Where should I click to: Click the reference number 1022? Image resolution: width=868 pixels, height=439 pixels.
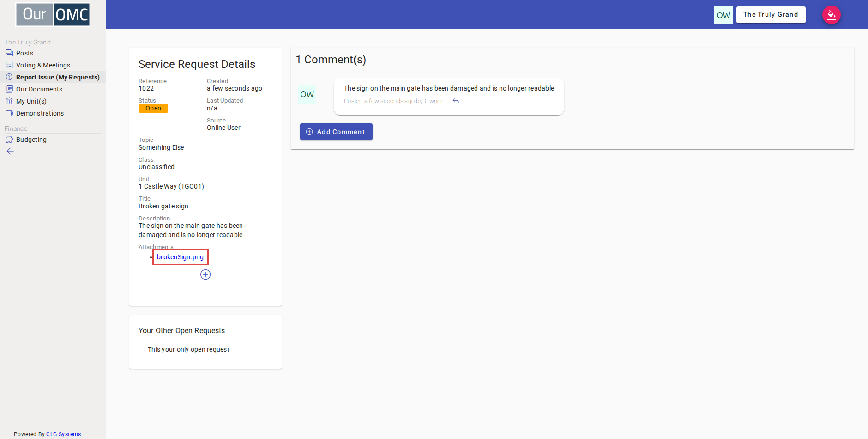[x=146, y=88]
